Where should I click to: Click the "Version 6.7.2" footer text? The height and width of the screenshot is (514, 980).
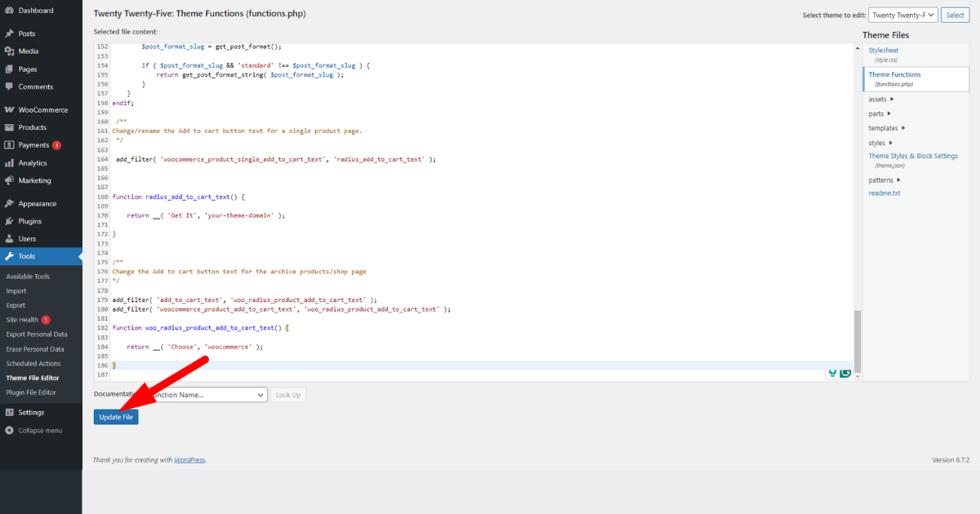coord(951,460)
